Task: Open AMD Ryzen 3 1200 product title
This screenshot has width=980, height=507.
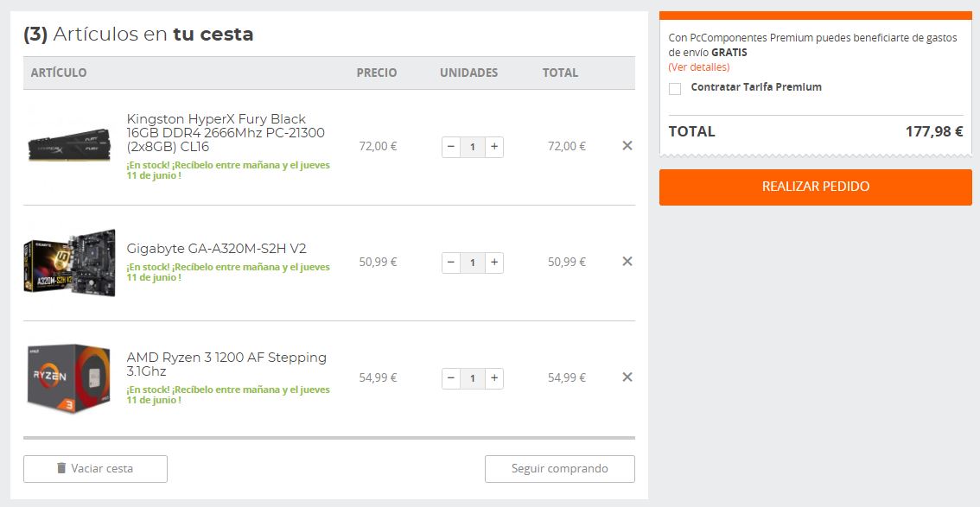Action: click(226, 364)
